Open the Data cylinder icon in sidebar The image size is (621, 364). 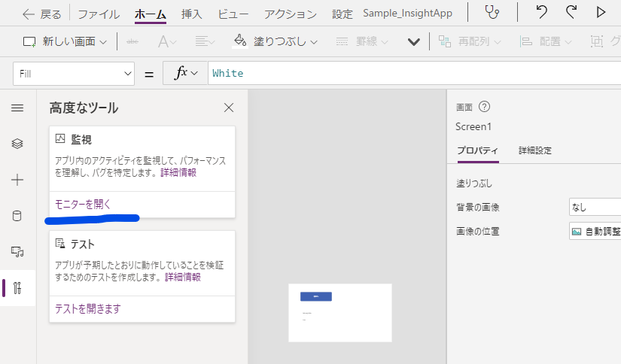(17, 216)
